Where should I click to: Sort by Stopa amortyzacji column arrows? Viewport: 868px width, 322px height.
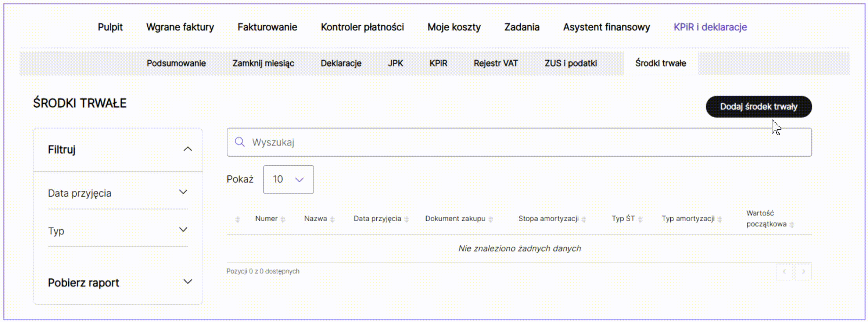click(584, 219)
